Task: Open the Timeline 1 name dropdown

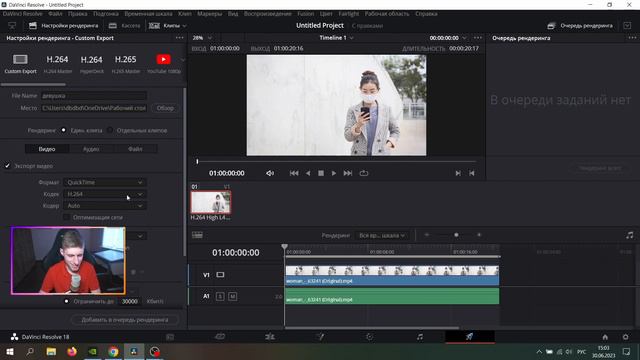Action: 336,38
